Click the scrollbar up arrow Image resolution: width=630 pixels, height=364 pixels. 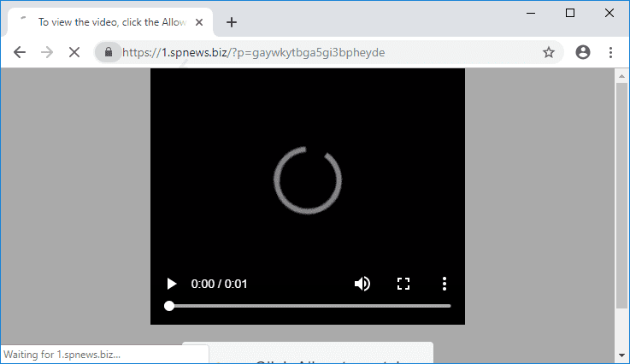pyautogui.click(x=621, y=76)
